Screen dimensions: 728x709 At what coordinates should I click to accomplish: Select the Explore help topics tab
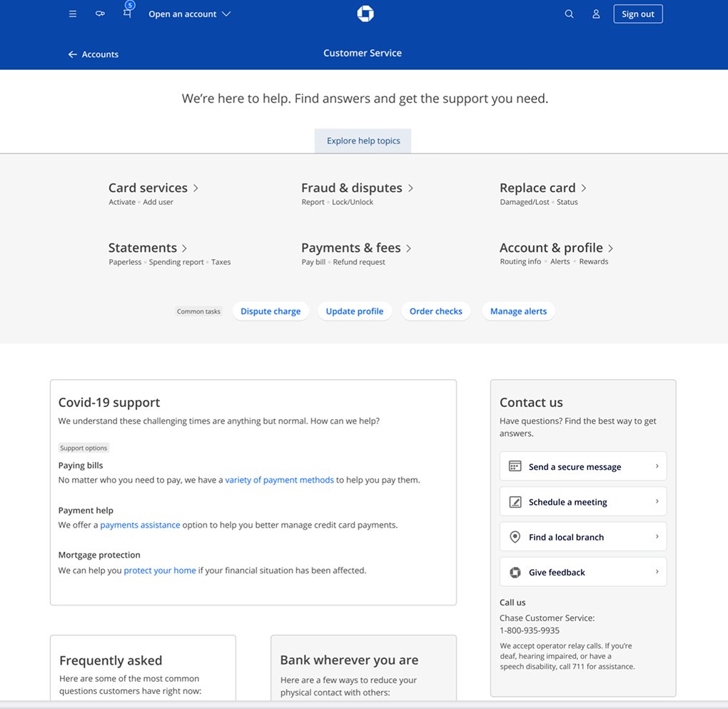[x=363, y=141]
